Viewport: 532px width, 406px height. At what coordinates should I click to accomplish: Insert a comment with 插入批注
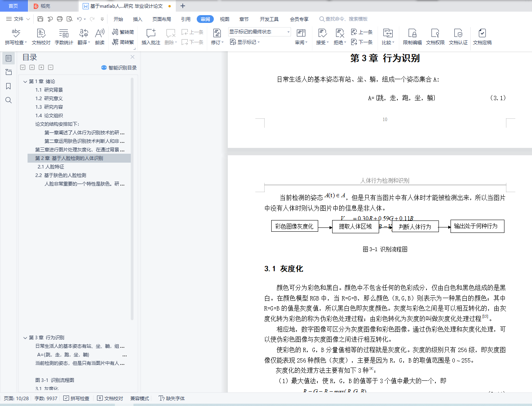[151, 37]
